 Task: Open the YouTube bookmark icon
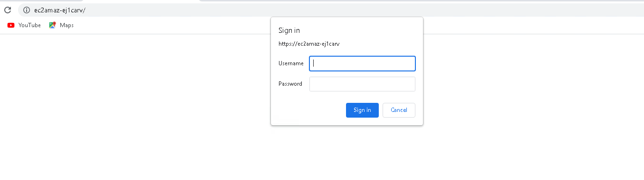[11, 25]
